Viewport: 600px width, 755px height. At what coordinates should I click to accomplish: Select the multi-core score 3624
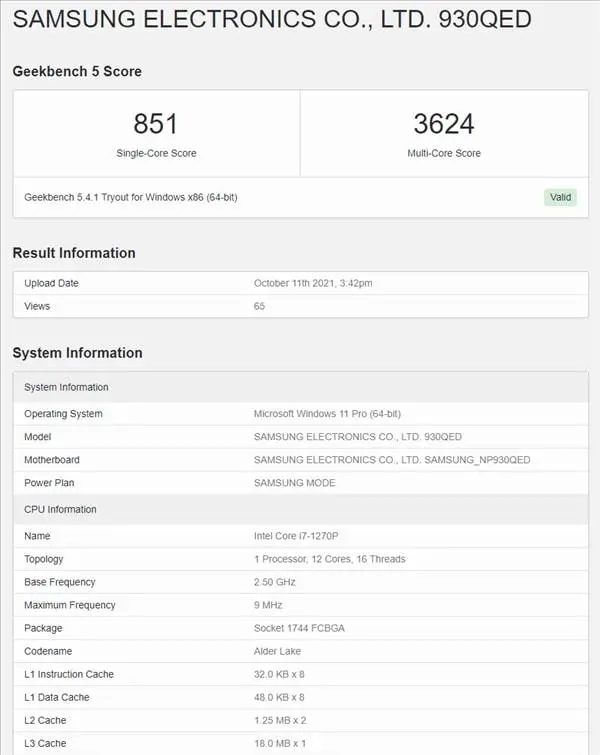443,124
